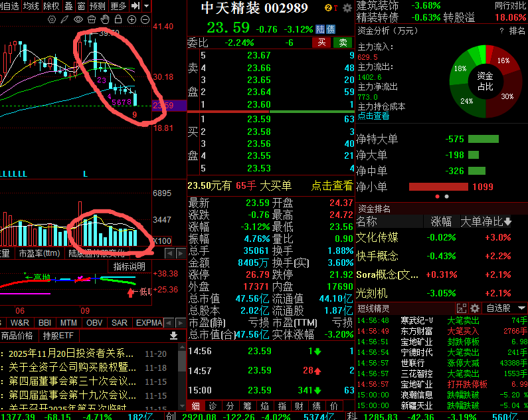Select the first red pagination dot
Screen dimensions: 528x420
438,196
